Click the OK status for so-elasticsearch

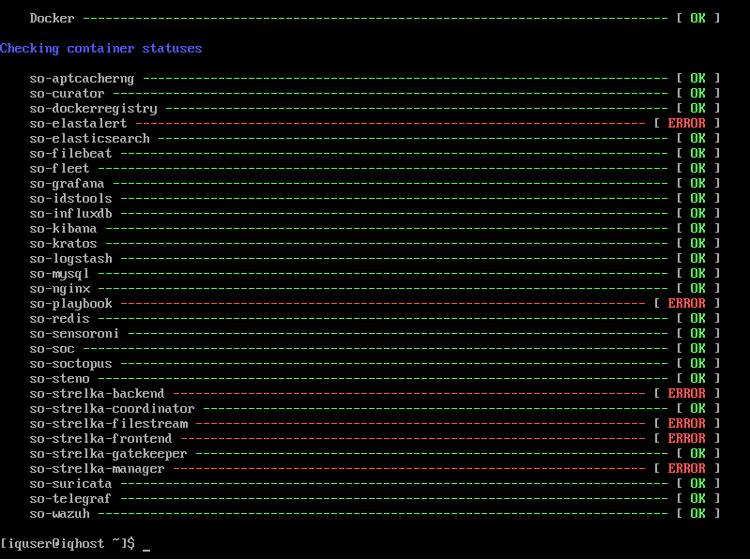(697, 139)
